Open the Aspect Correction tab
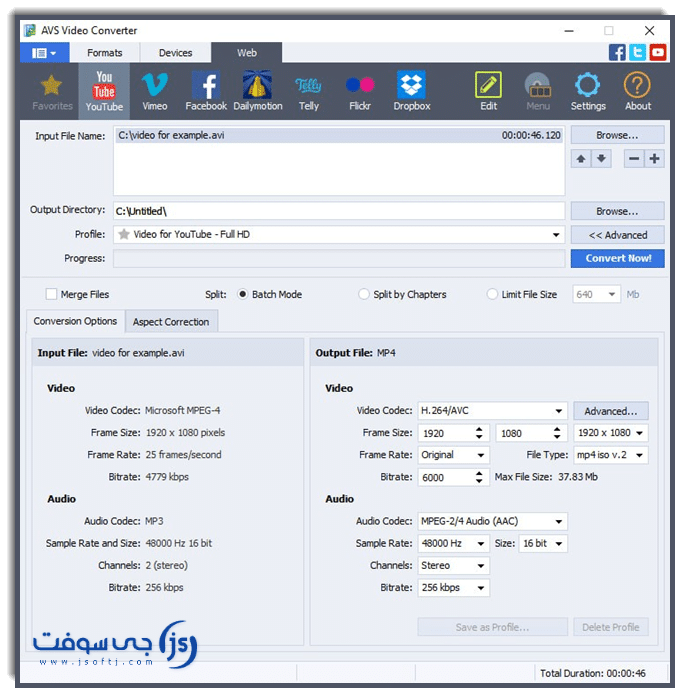The image size is (675, 688). [x=171, y=322]
